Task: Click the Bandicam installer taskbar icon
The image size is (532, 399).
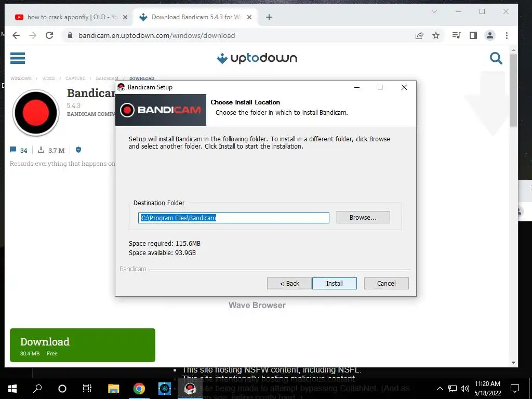Action: click(190, 389)
